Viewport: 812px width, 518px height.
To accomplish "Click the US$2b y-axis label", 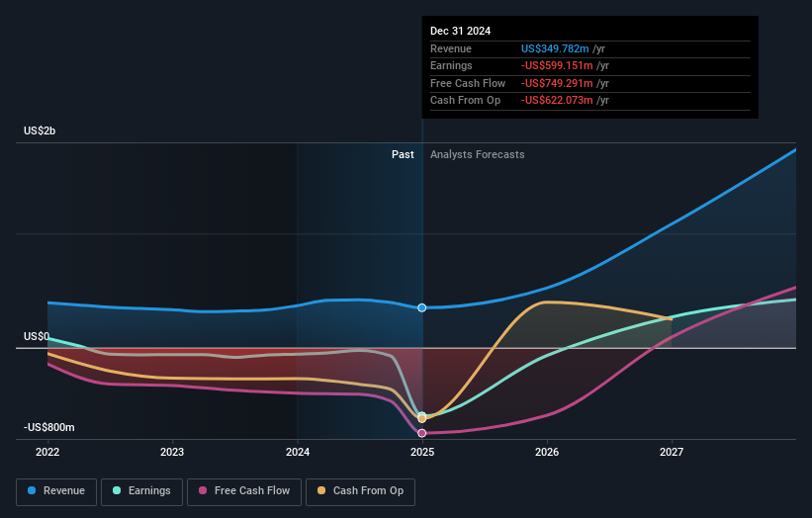I will pos(40,130).
